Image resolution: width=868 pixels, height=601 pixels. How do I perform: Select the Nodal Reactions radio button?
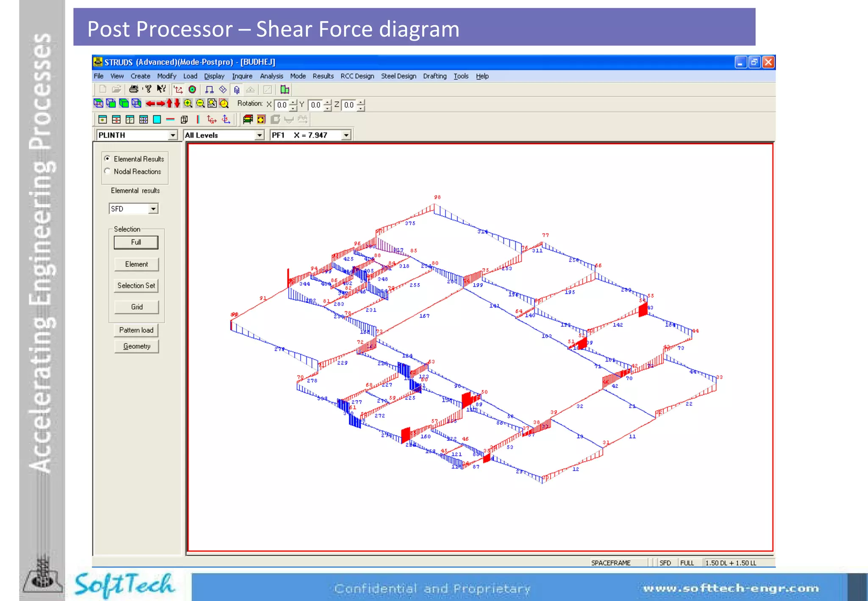[107, 171]
